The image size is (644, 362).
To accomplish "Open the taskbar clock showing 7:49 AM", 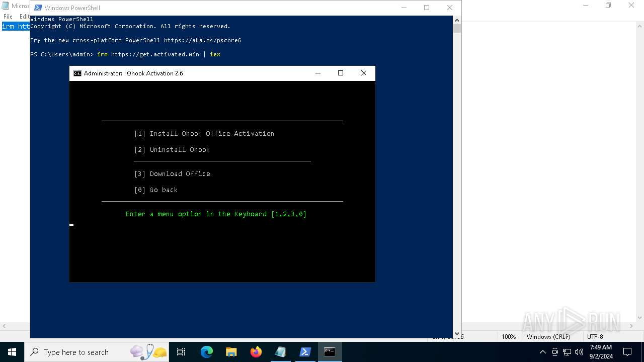I will tap(601, 352).
